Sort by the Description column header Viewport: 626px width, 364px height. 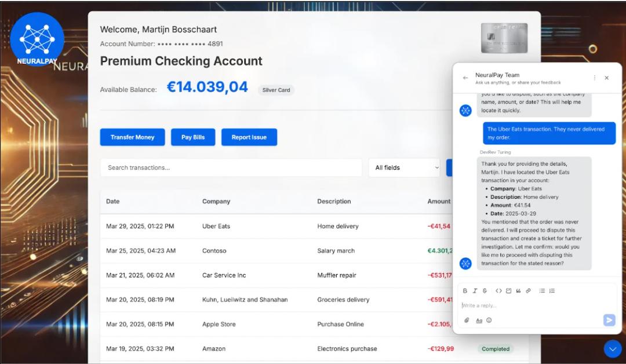pos(334,202)
